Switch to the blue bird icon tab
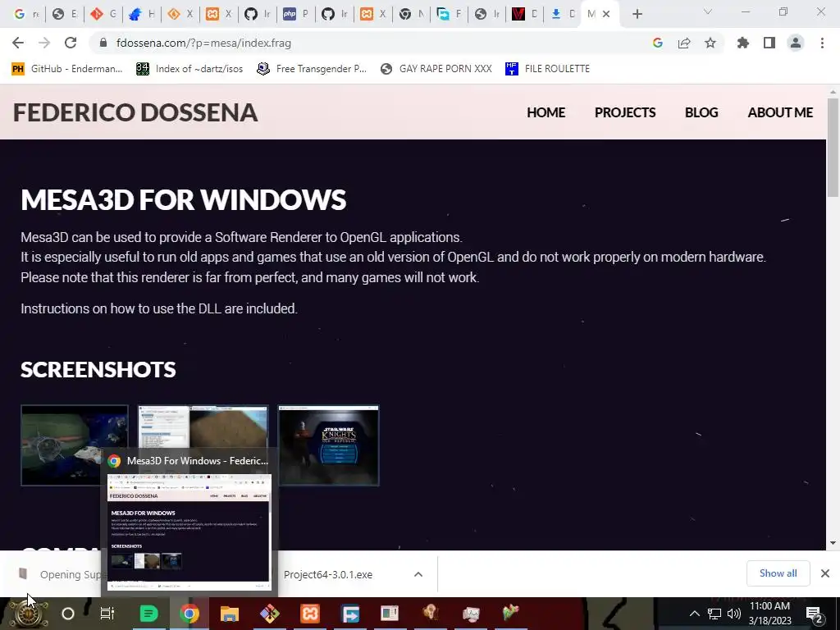Screen dimensions: 840x630 (141, 14)
